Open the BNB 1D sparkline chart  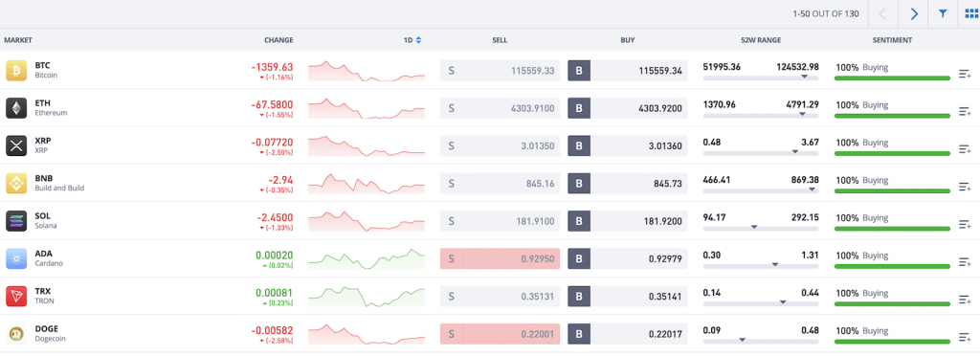click(367, 184)
